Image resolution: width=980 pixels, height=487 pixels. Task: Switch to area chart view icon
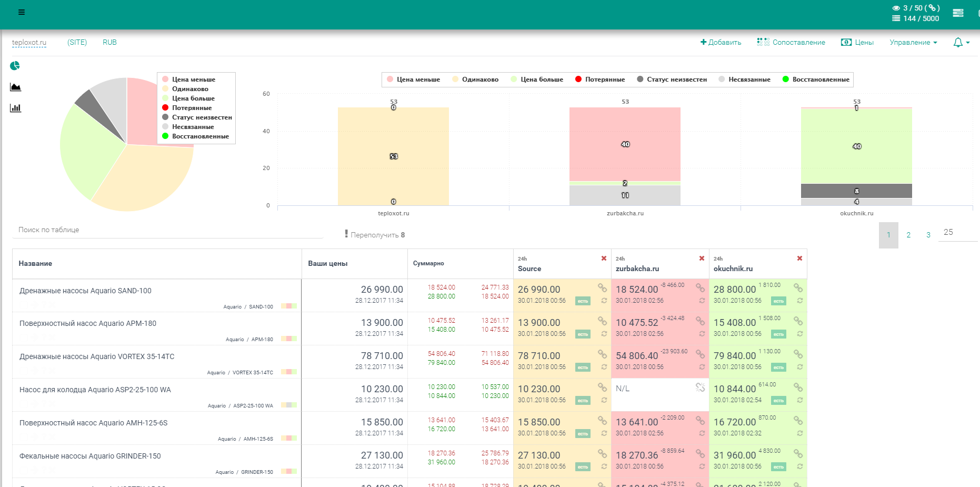(15, 87)
